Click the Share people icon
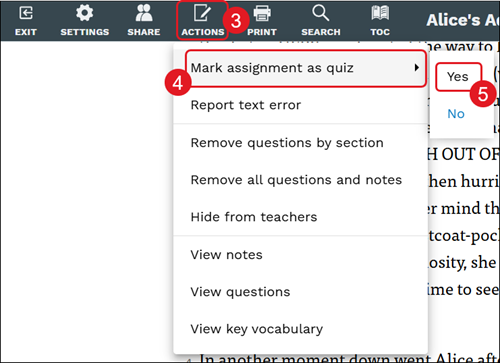 [x=144, y=13]
